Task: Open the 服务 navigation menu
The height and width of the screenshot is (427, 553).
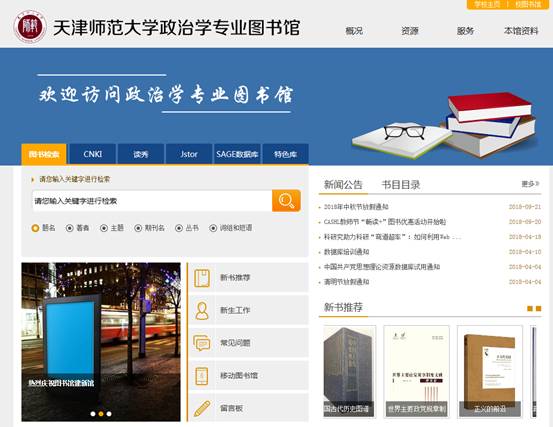Action: (465, 31)
